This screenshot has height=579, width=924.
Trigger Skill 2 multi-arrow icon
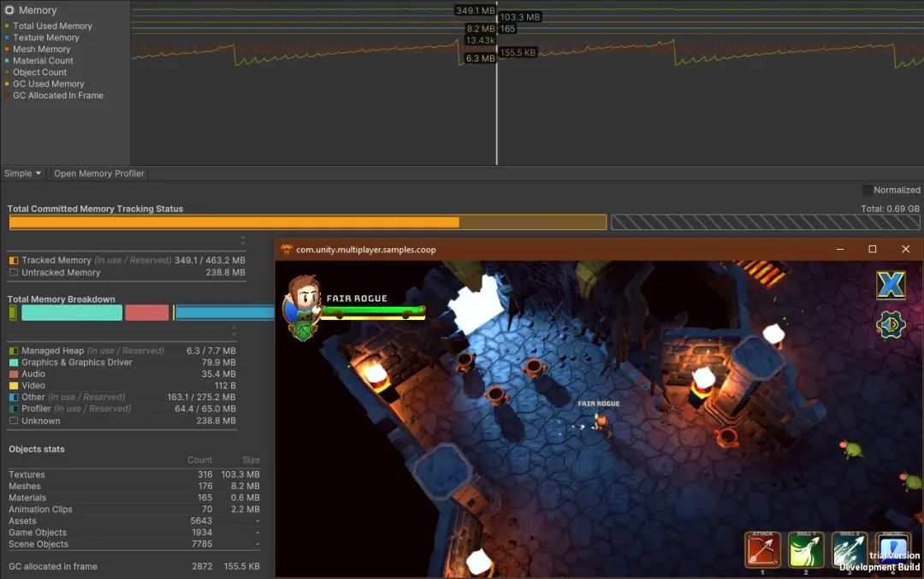(x=848, y=551)
